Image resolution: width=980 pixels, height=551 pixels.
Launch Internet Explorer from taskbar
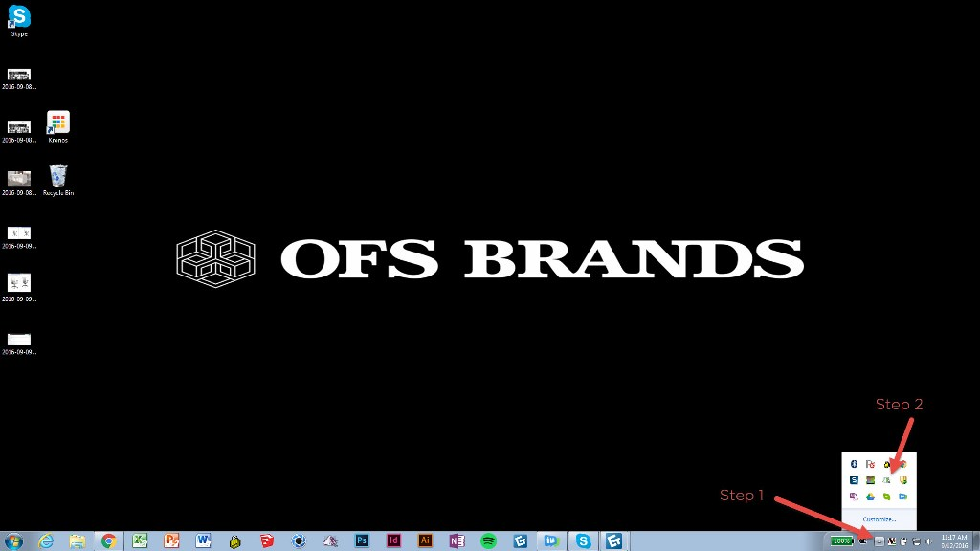tap(46, 541)
